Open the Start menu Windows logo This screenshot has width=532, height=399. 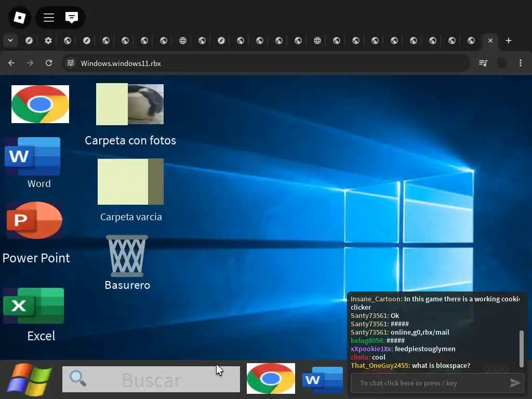pyautogui.click(x=30, y=380)
